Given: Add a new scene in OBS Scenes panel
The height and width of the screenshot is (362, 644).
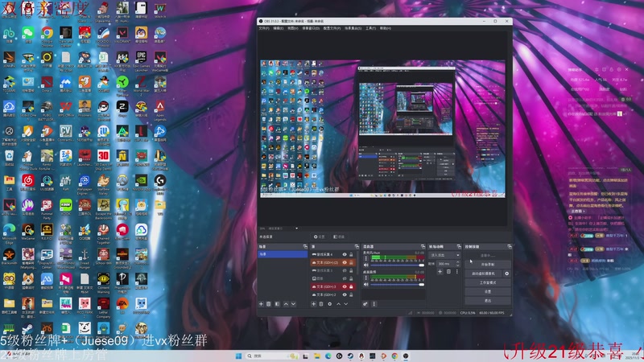Looking at the screenshot, I should (x=261, y=304).
